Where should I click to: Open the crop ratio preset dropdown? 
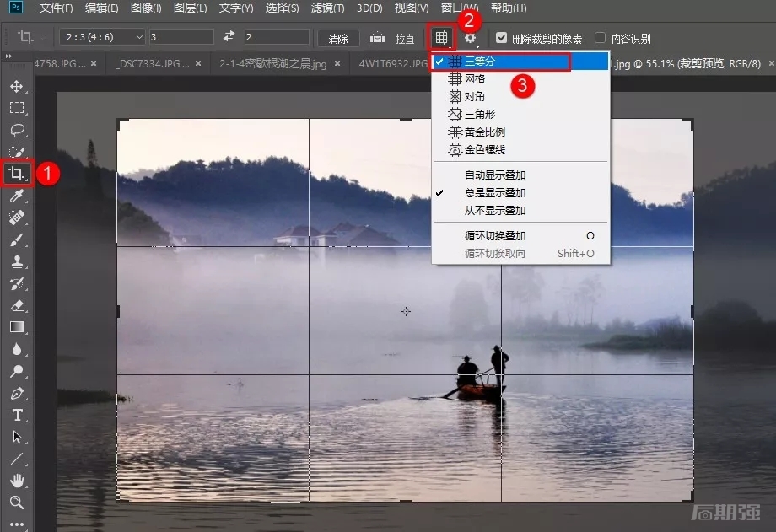(101, 38)
